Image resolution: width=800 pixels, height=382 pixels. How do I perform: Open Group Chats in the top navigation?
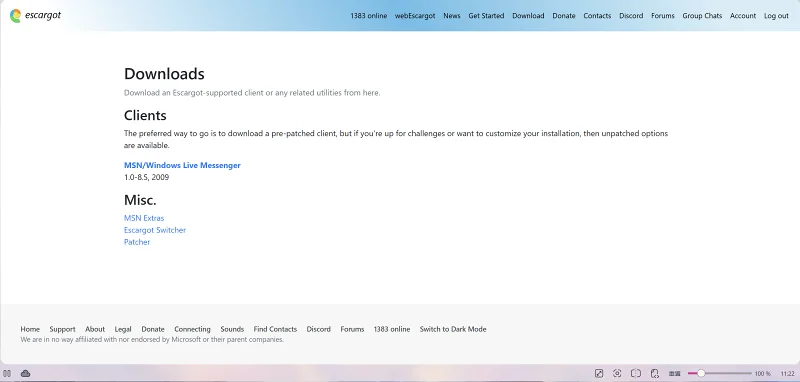tap(702, 16)
